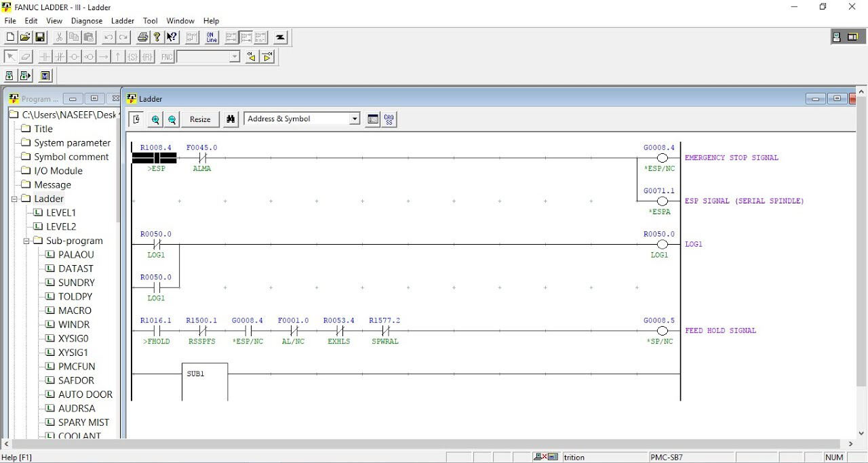
Task: Select the coil tool in ladder toolbar
Action: [73, 56]
